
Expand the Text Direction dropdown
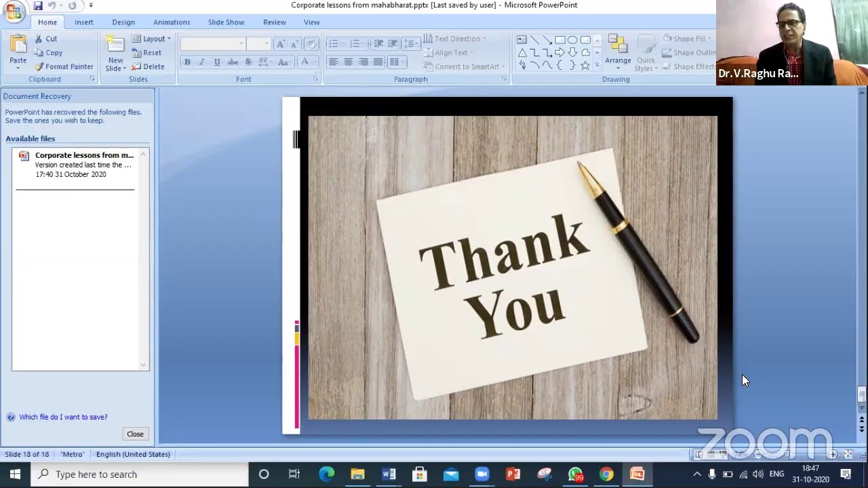[455, 39]
